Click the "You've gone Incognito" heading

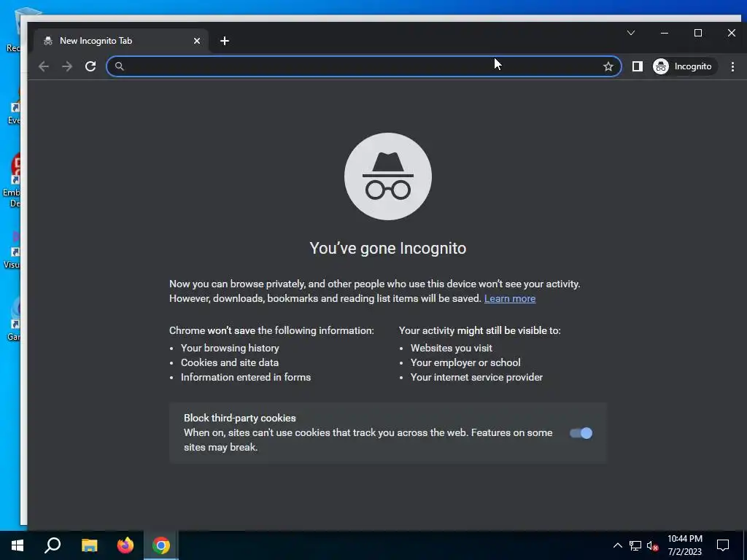point(388,248)
